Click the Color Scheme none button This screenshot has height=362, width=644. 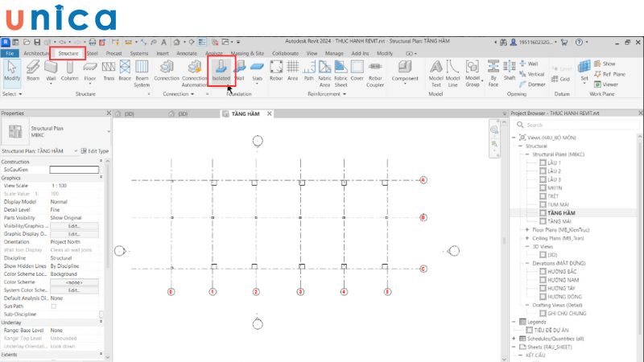coord(74,282)
